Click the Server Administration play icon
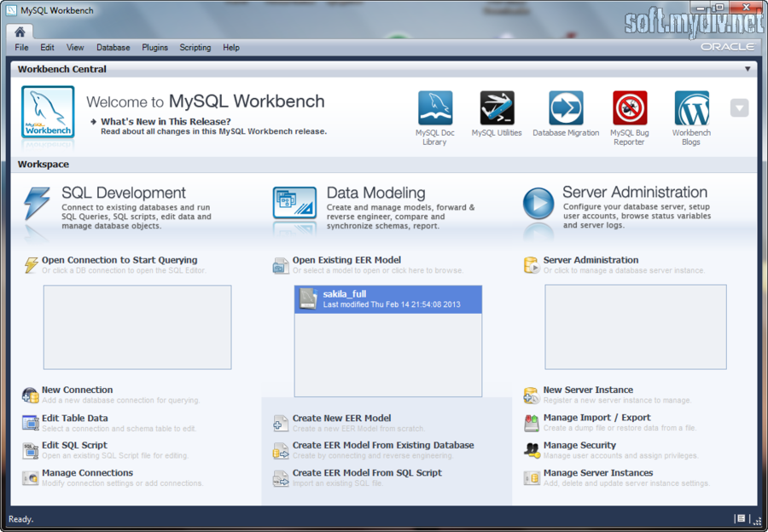 538,203
